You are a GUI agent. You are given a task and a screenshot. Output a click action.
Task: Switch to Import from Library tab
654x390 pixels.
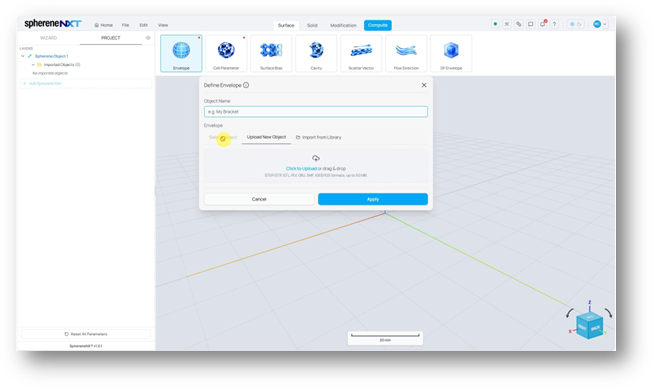pyautogui.click(x=319, y=137)
